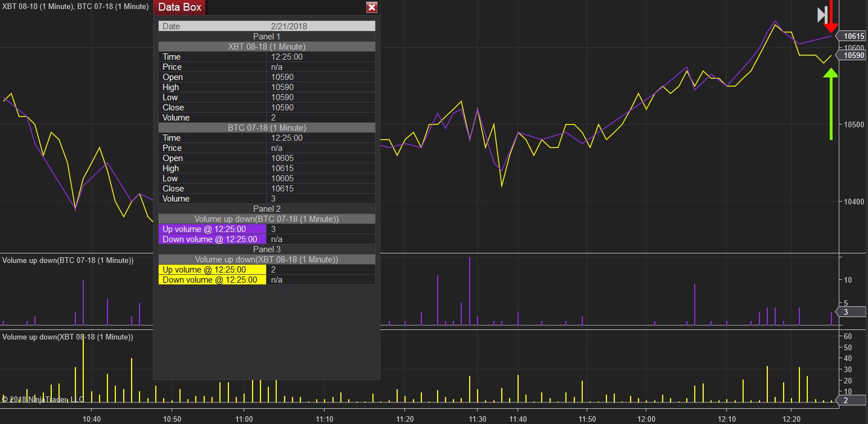Select the BTC Low value 10605
This screenshot has height=424, width=868.
(282, 178)
